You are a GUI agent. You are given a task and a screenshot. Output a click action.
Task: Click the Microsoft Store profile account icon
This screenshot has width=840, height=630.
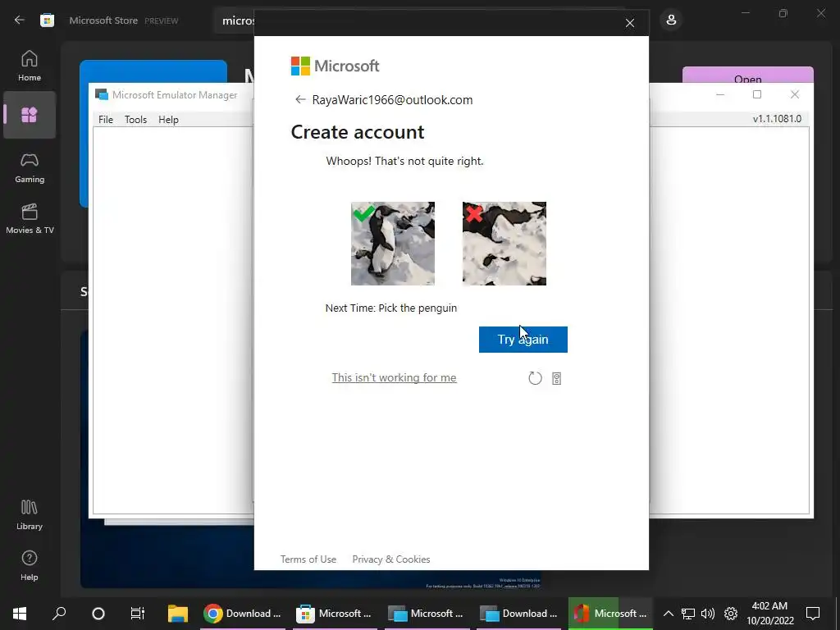pos(671,21)
